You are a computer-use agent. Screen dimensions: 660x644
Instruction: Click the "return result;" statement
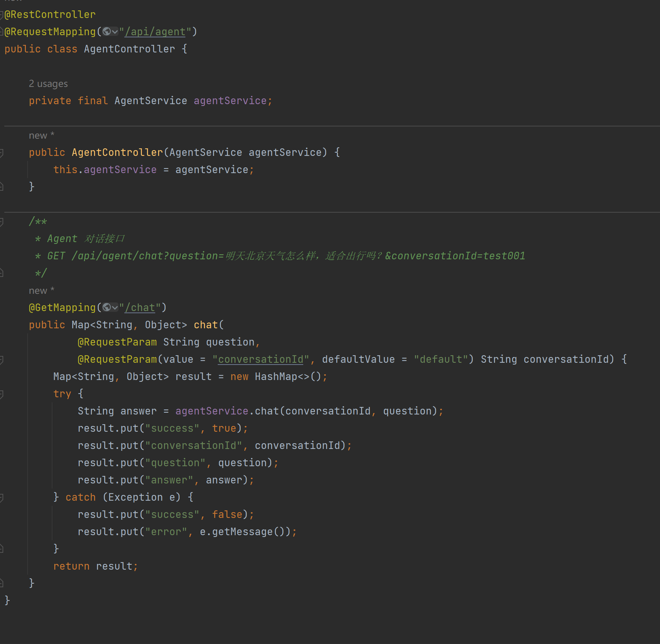tap(96, 566)
